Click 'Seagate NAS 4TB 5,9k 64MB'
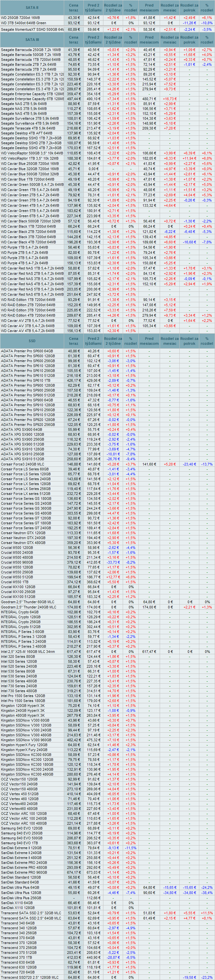215x980 pixels. [24, 114]
